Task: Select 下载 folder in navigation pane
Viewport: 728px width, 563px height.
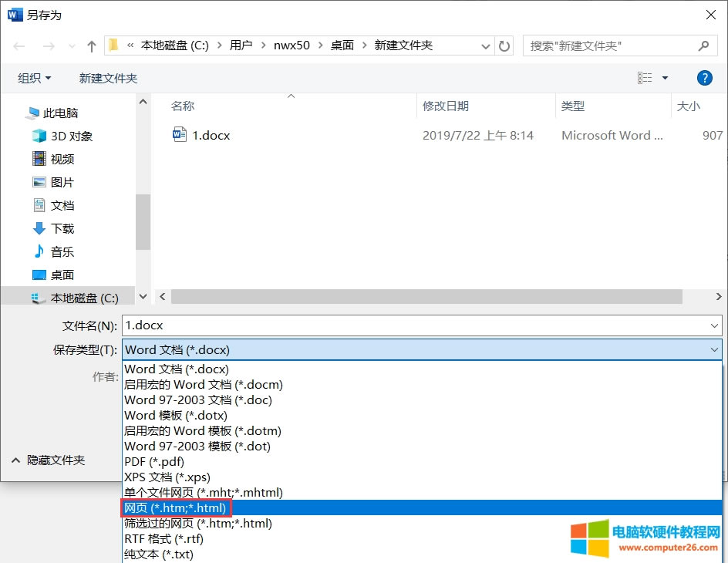Action: (x=53, y=229)
